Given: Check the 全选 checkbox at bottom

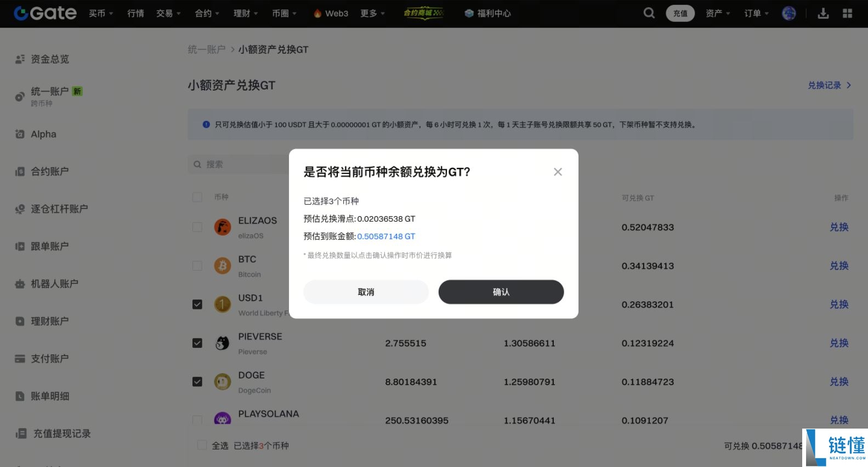Looking at the screenshot, I should point(202,445).
